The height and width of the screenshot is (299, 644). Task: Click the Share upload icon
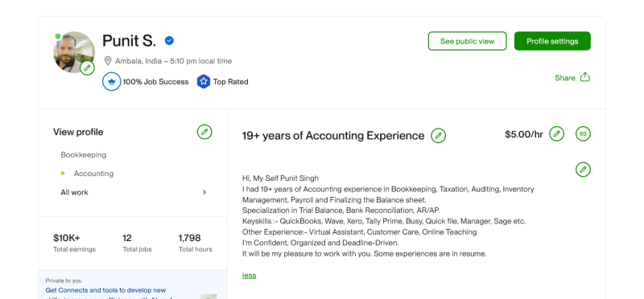[585, 77]
